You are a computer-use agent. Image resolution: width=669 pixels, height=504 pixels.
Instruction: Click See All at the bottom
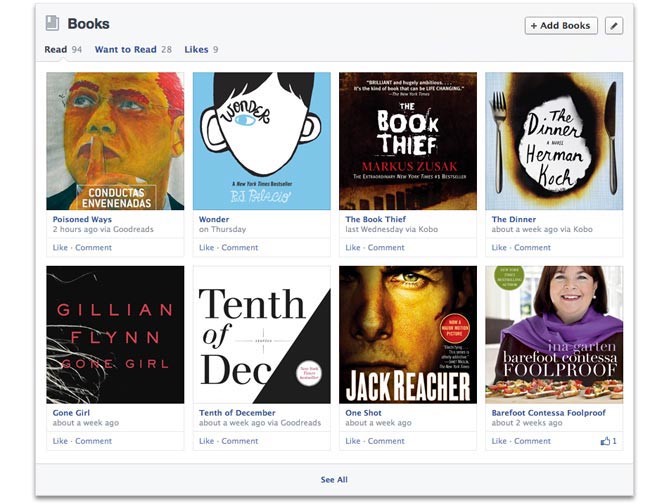(334, 480)
